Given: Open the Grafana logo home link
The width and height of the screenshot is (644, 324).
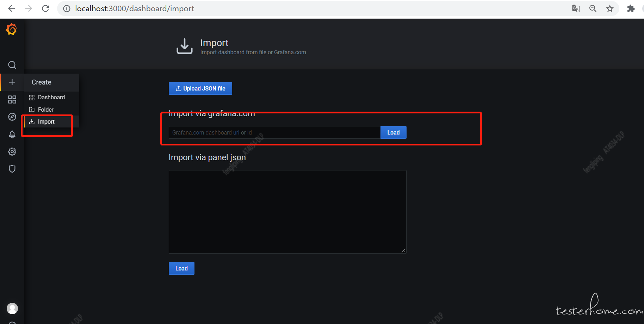Looking at the screenshot, I should (x=12, y=29).
